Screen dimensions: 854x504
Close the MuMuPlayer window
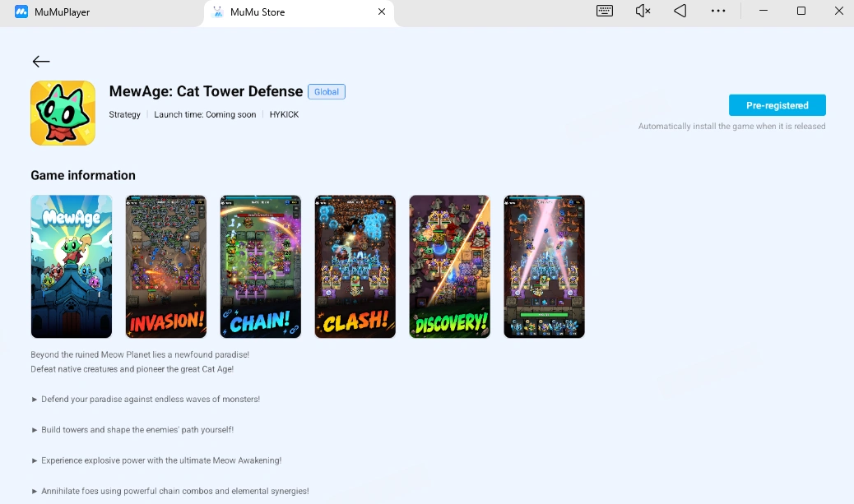click(x=838, y=11)
